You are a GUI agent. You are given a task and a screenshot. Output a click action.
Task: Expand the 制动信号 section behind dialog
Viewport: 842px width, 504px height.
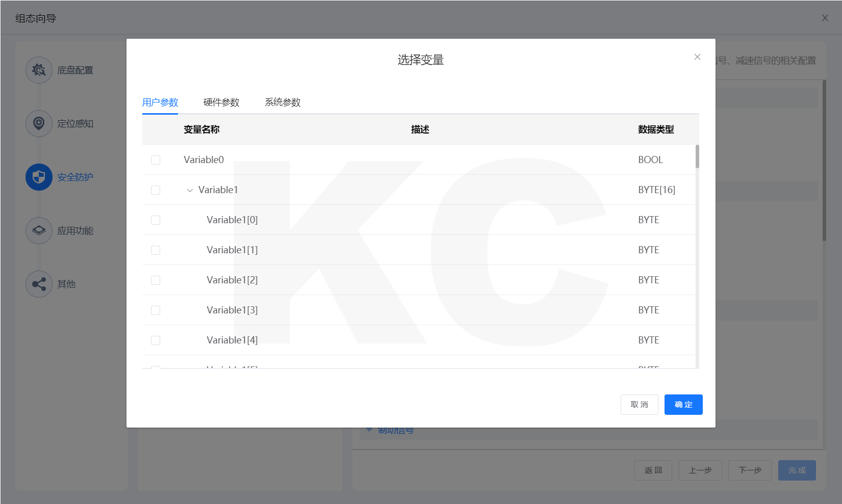pyautogui.click(x=369, y=430)
